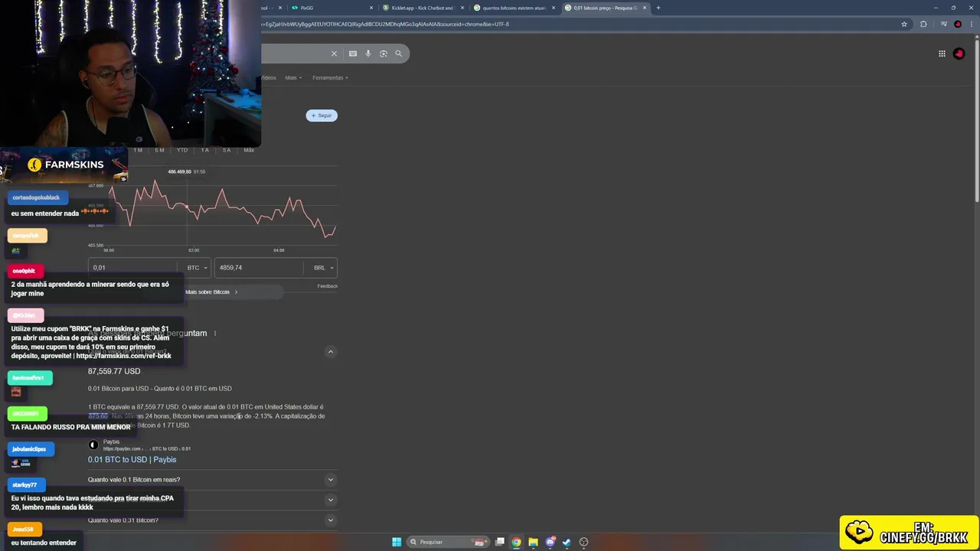The width and height of the screenshot is (980, 551).
Task: Open '0.01 BTC to USD | Paybis' result
Action: tap(132, 460)
